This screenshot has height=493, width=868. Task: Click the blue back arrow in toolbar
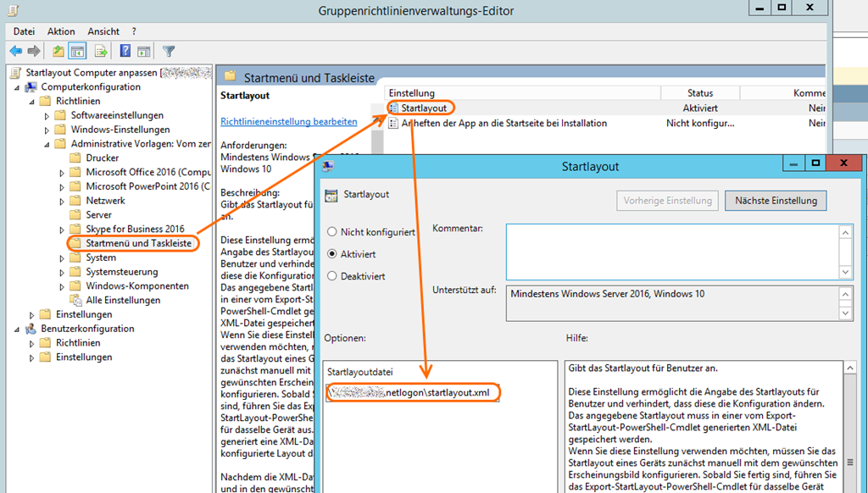pyautogui.click(x=15, y=51)
